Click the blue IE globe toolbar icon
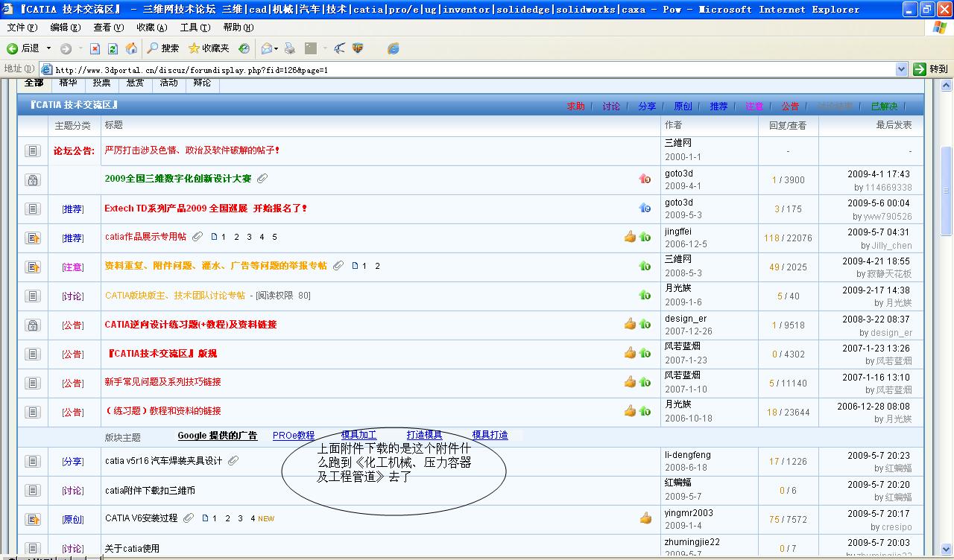Viewport: 954px width, 560px height. click(x=393, y=48)
